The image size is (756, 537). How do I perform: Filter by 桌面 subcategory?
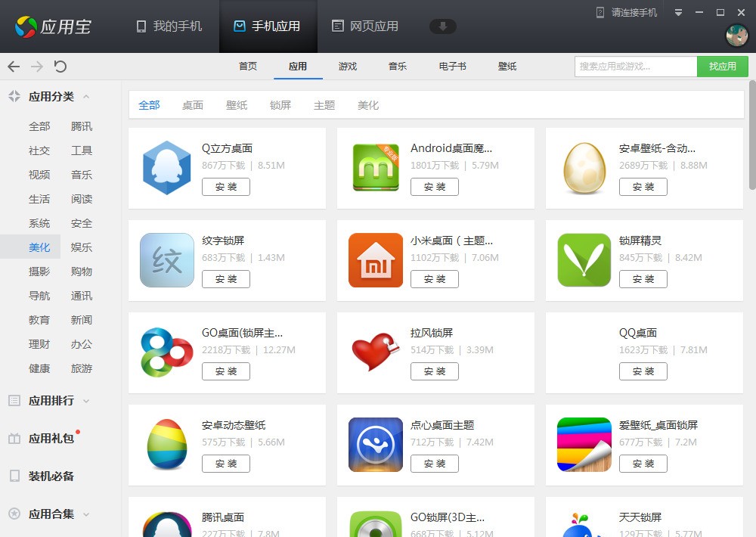[193, 105]
